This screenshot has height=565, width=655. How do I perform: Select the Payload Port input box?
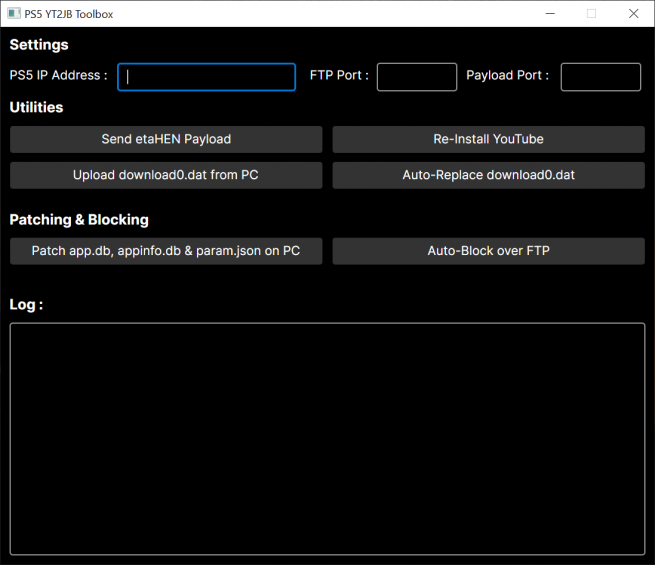coord(600,77)
